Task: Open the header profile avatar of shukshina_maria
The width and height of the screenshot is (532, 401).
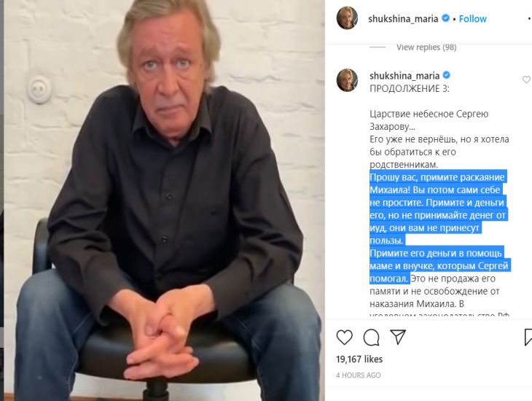Action: point(347,18)
